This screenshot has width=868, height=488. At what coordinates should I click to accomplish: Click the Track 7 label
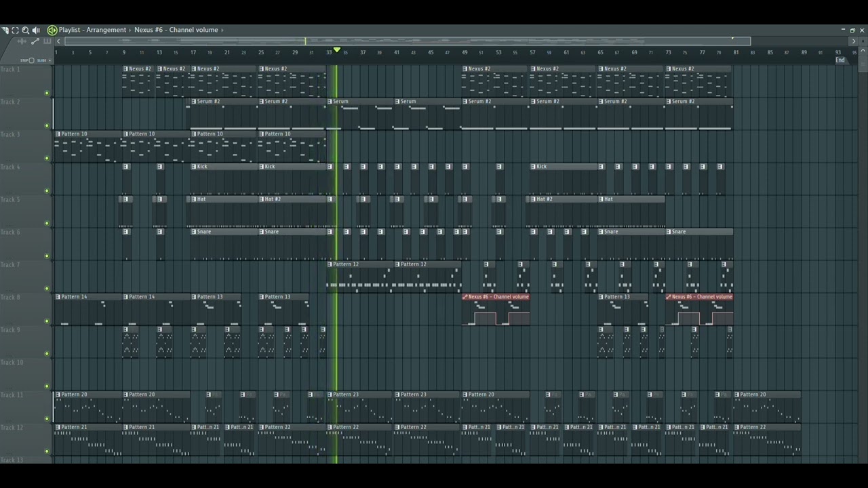[x=10, y=264]
